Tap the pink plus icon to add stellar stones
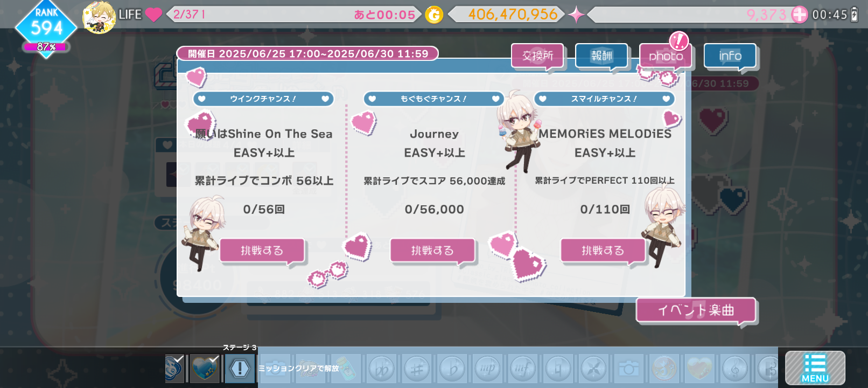Screen dimensions: 868x388 [x=800, y=15]
